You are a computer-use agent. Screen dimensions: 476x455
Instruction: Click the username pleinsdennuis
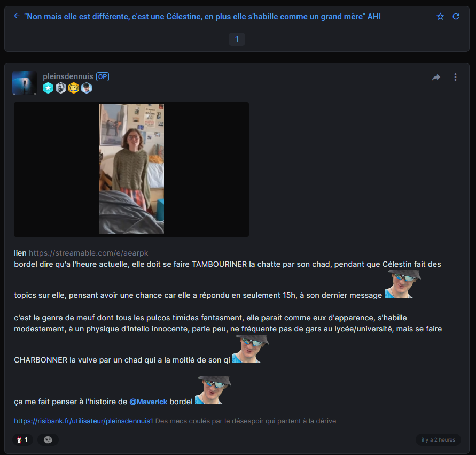click(68, 76)
